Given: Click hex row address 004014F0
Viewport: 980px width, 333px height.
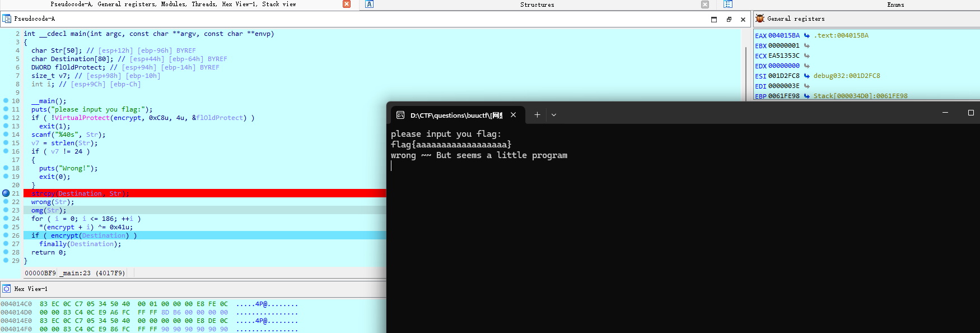Looking at the screenshot, I should point(16,329).
